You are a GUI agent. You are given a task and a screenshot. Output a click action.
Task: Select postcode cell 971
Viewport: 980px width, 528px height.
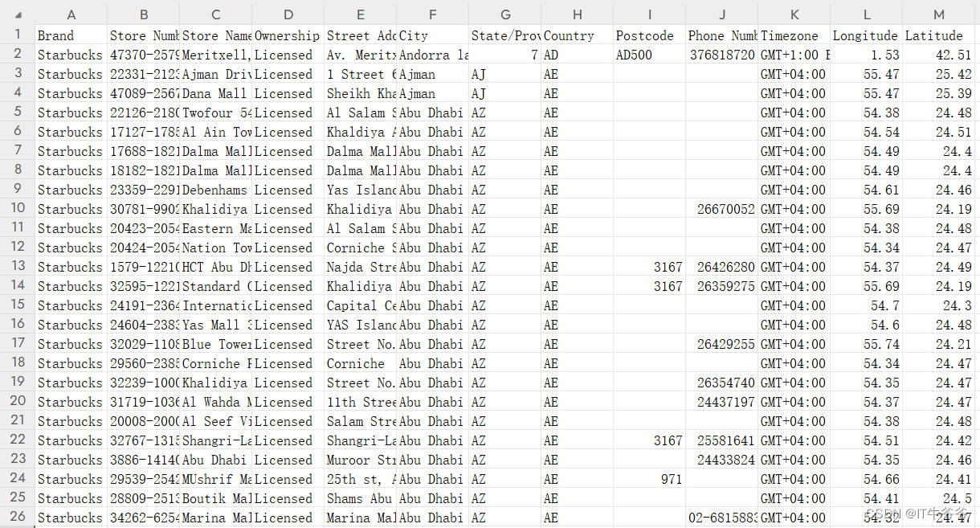(x=649, y=479)
